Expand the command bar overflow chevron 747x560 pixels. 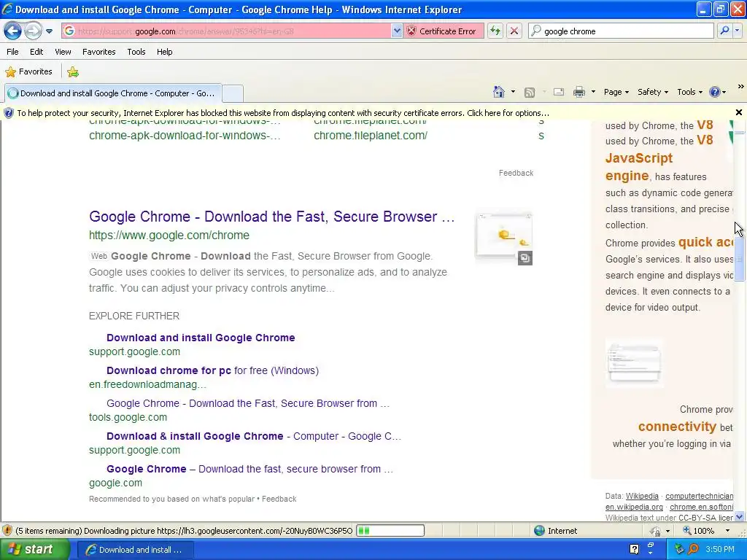[740, 87]
